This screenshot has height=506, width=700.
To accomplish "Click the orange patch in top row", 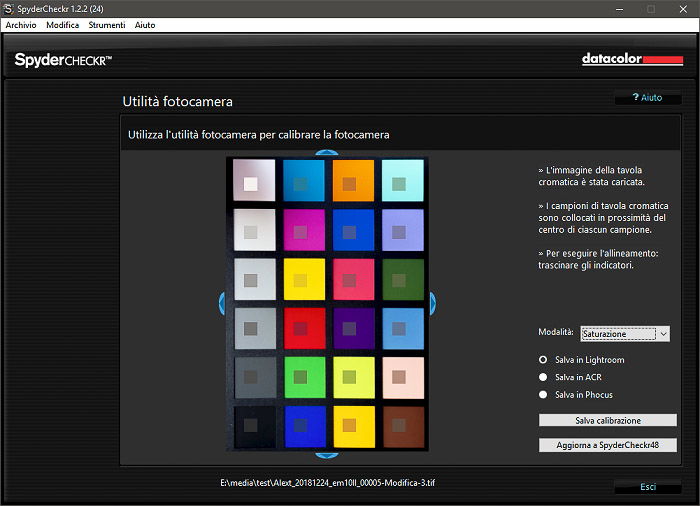I will point(353,180).
